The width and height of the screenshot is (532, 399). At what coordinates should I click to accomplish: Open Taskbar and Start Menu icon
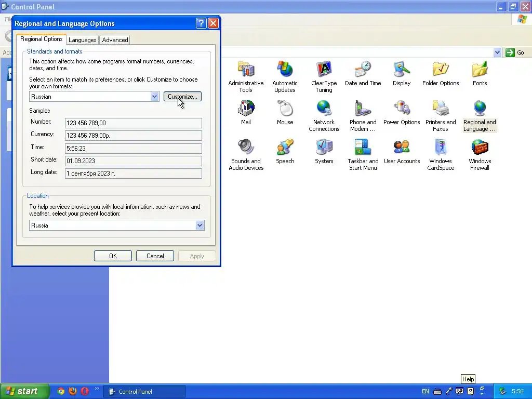(x=363, y=155)
